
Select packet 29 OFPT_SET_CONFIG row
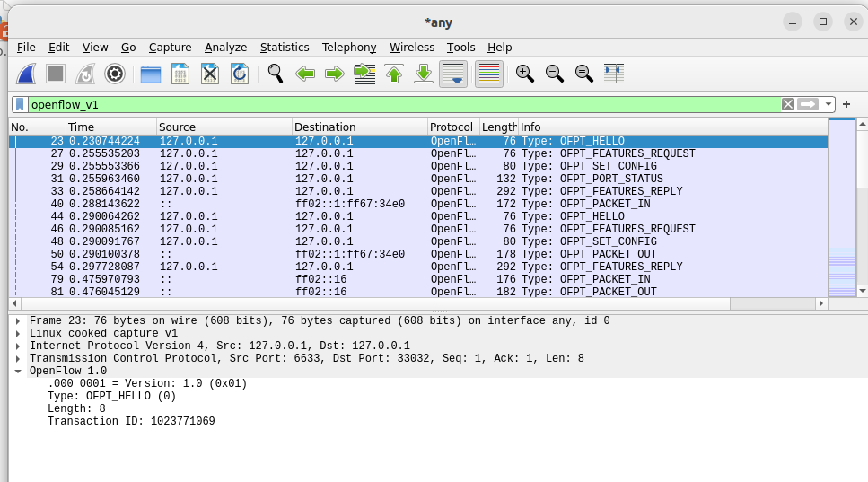point(418,166)
